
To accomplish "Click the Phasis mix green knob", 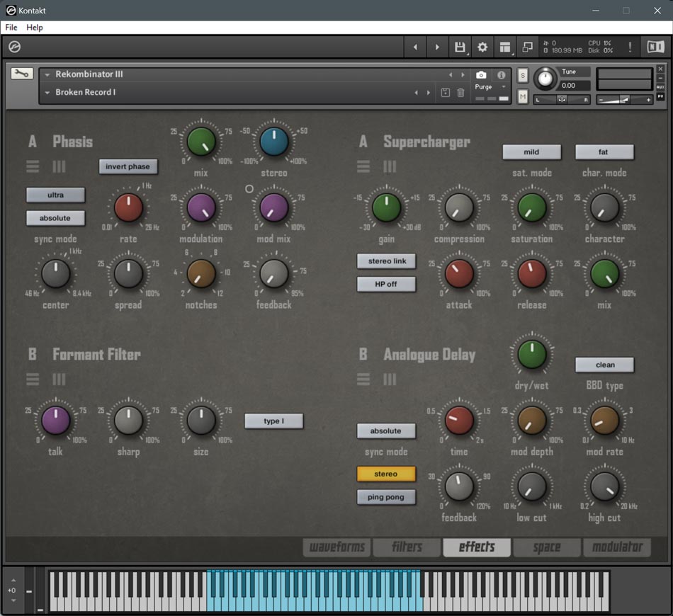I will 201,142.
